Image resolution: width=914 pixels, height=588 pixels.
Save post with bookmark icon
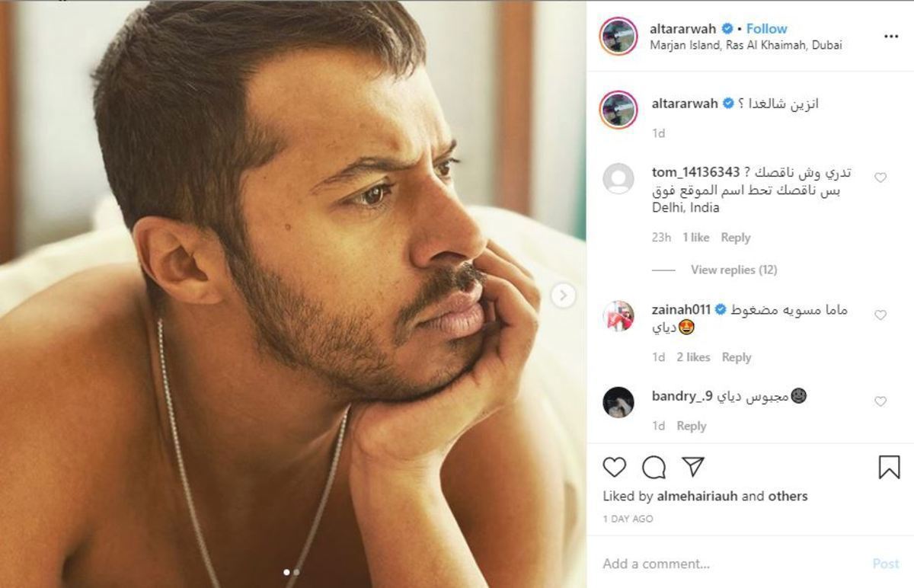pos(889,467)
